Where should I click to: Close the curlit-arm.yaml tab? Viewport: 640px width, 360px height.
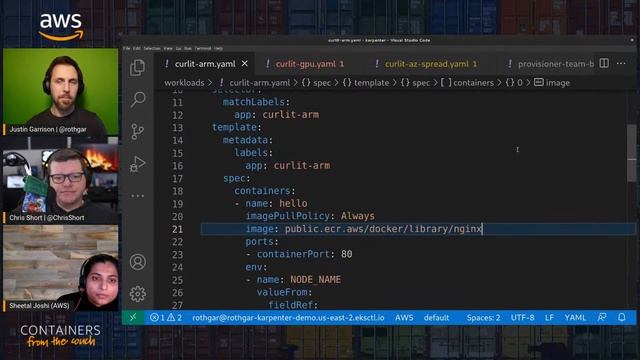coord(244,64)
